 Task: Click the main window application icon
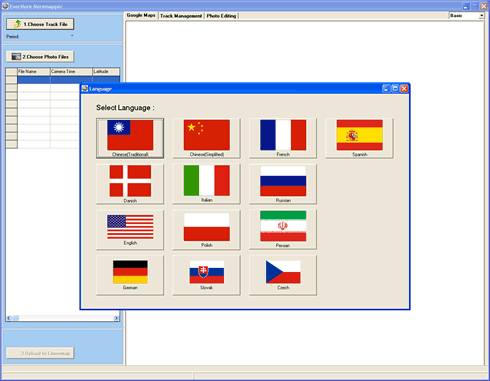[5, 6]
